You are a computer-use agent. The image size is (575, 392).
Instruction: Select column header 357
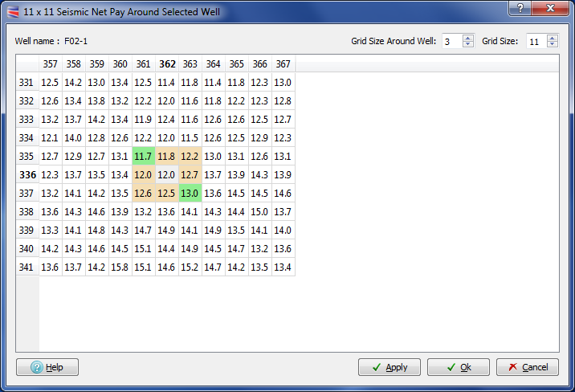point(51,64)
